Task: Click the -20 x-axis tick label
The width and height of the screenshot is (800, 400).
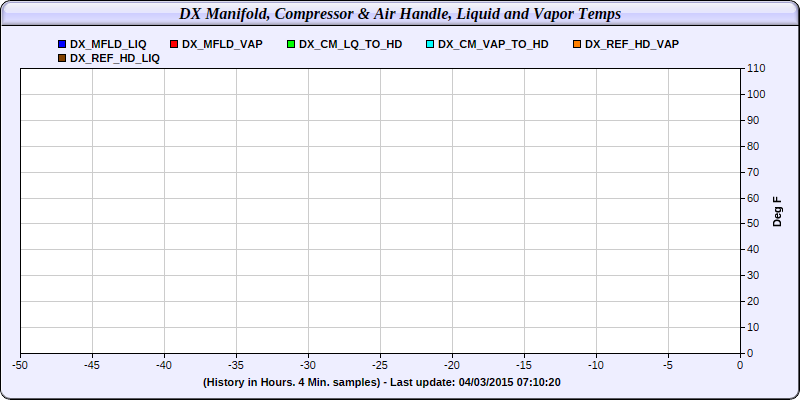Action: pyautogui.click(x=452, y=365)
